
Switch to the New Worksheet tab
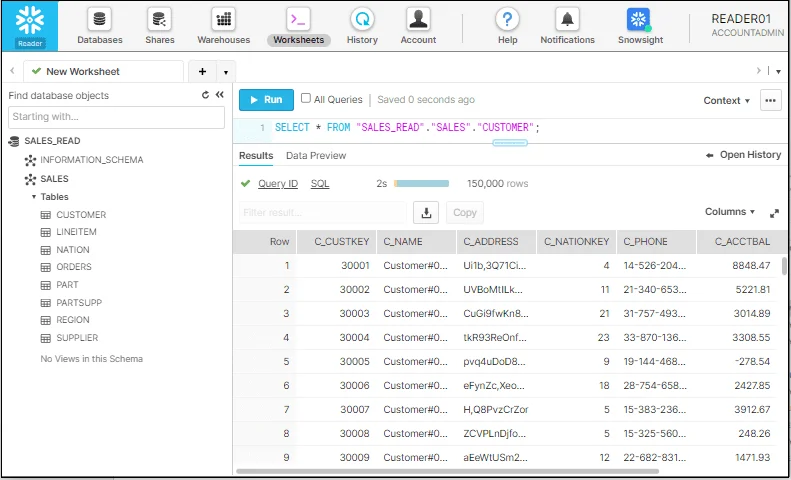click(x=103, y=72)
